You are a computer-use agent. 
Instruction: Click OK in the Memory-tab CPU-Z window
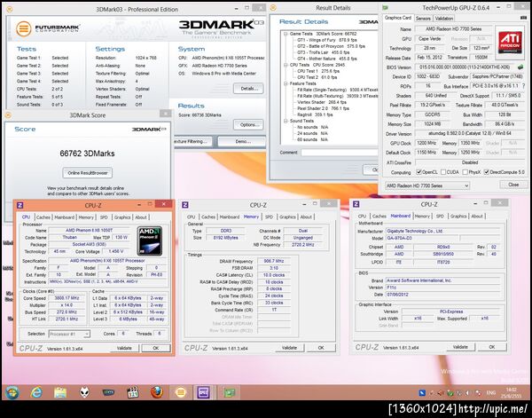(321, 348)
